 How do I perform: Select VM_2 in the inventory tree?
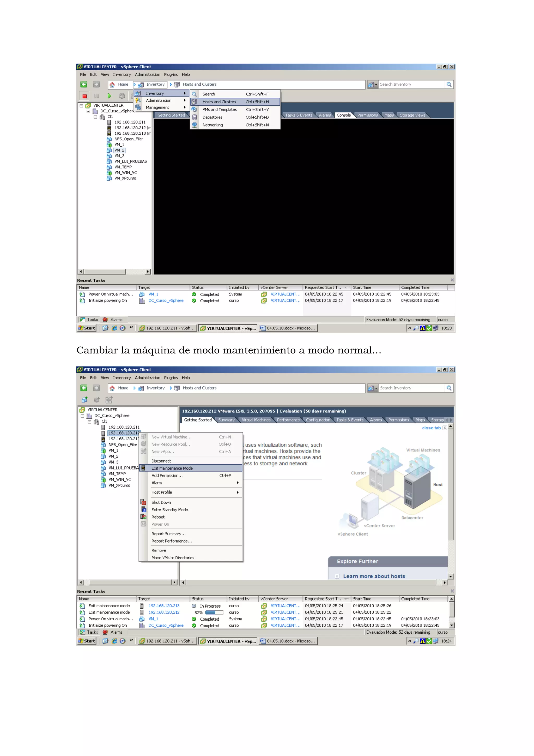119,150
